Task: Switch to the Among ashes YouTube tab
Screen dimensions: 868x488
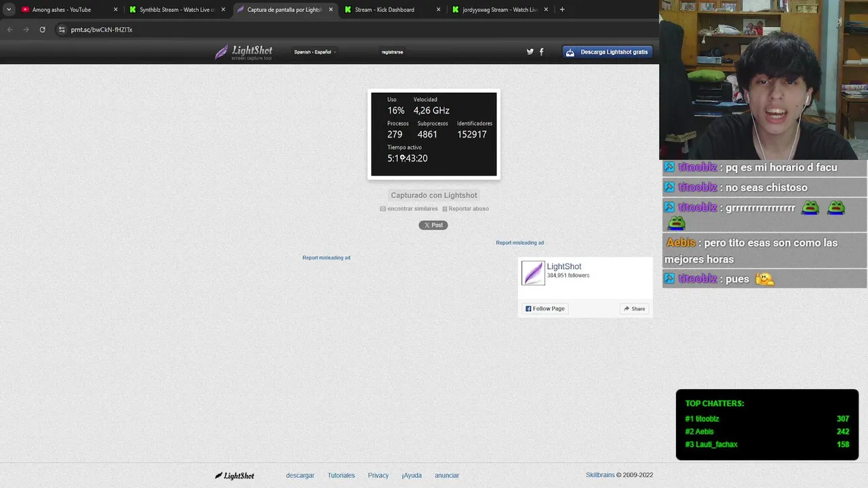Action: tap(68, 9)
